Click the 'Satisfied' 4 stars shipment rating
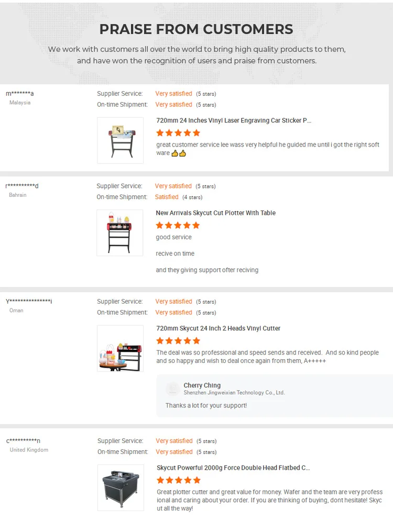 (x=167, y=197)
